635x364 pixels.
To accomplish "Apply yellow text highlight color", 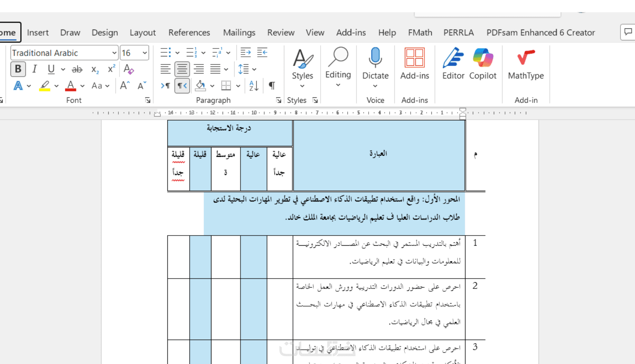I will coord(45,86).
